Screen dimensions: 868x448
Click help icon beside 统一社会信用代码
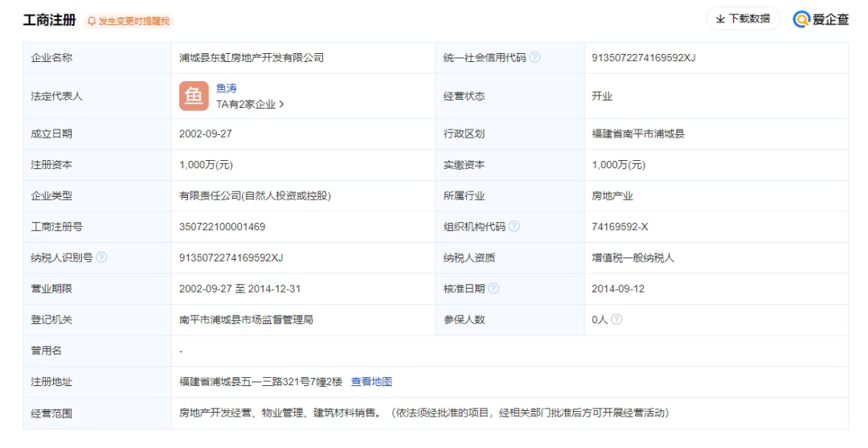coord(534,58)
